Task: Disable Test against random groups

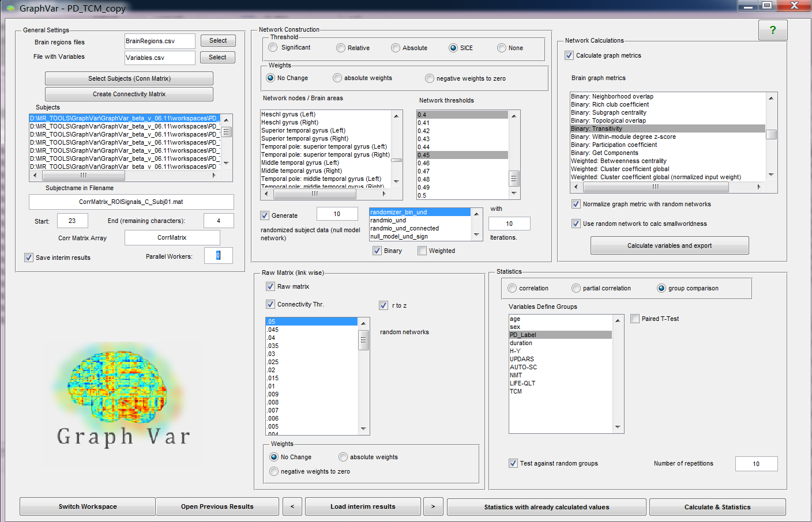Action: [x=513, y=463]
